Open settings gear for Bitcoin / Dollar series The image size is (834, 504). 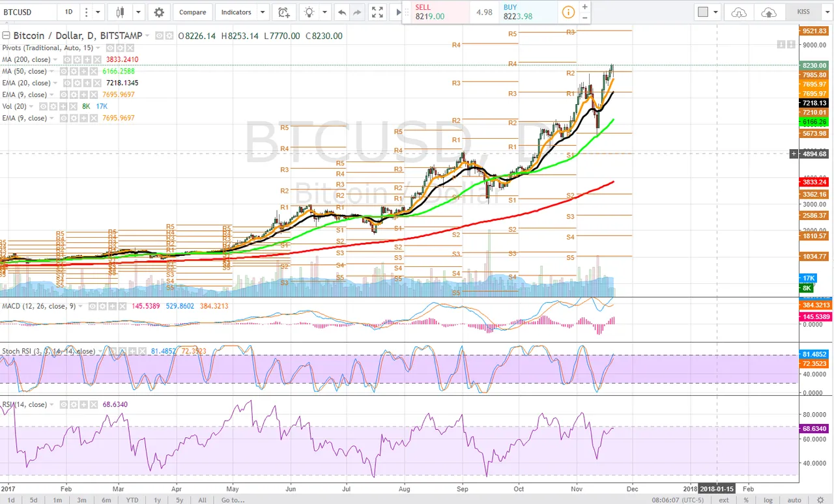pos(169,36)
